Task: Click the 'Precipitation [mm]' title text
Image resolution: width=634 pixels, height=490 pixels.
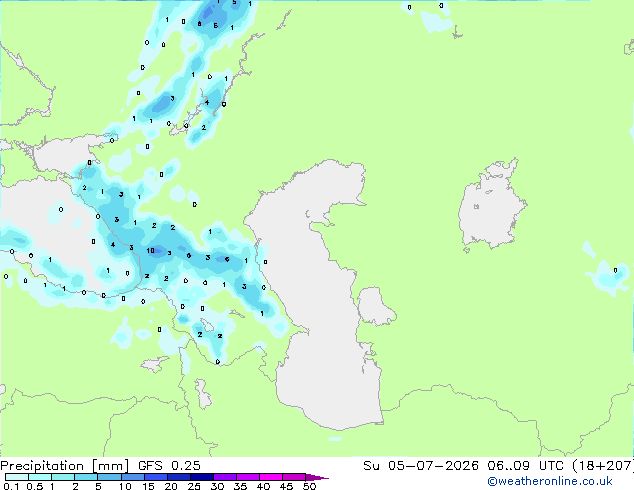Action: coord(64,466)
